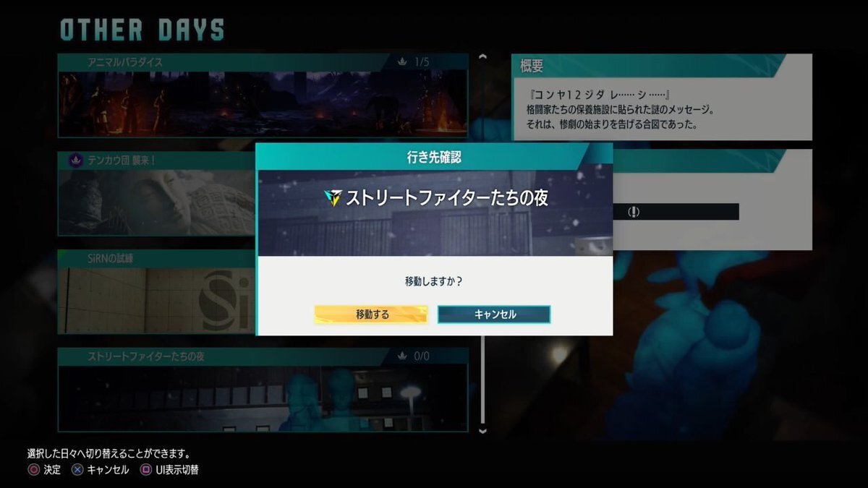Click the キャンセル button in dialog
868x488 pixels.
coord(494,314)
